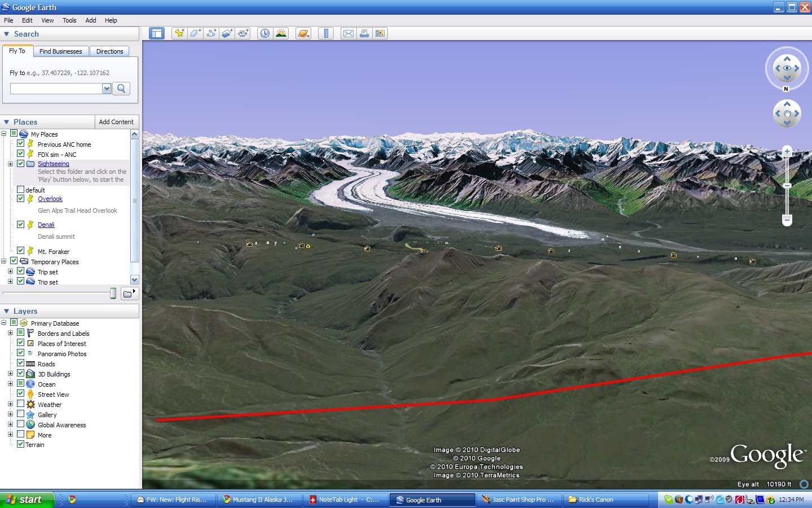This screenshot has height=508, width=812.
Task: Click the Weather layer sun icon
Action: (x=30, y=405)
